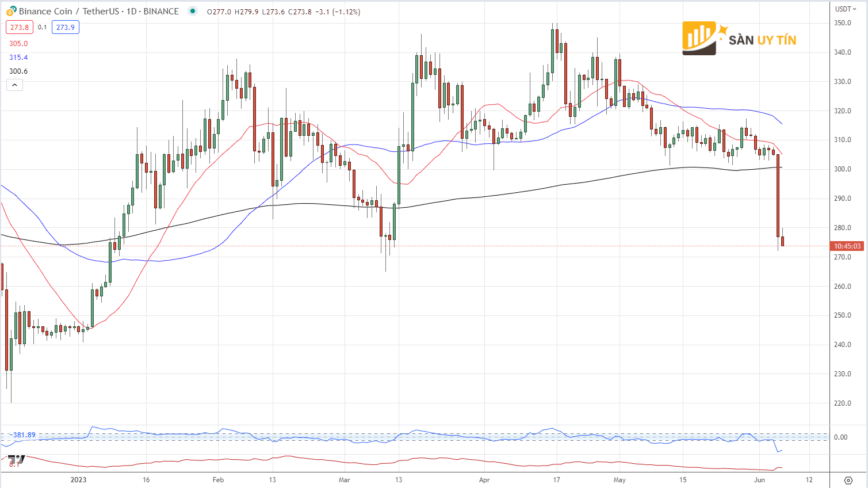
Task: Click the 0.1 spread value
Action: (43, 27)
